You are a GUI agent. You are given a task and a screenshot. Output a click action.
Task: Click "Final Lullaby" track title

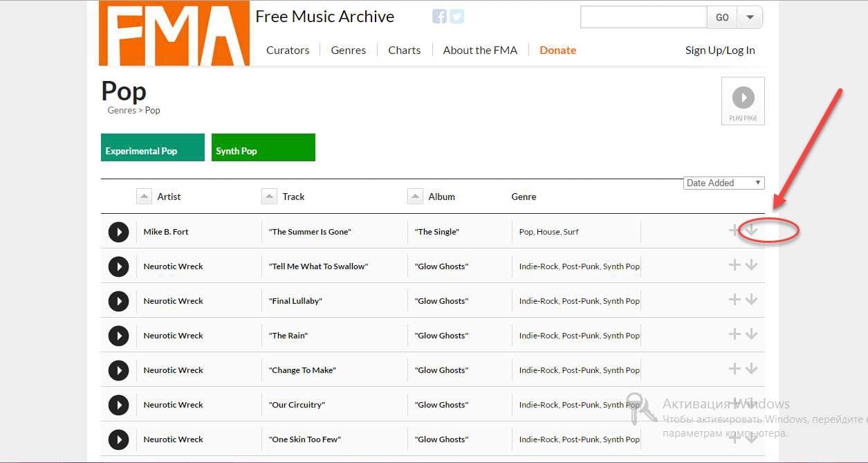point(296,301)
